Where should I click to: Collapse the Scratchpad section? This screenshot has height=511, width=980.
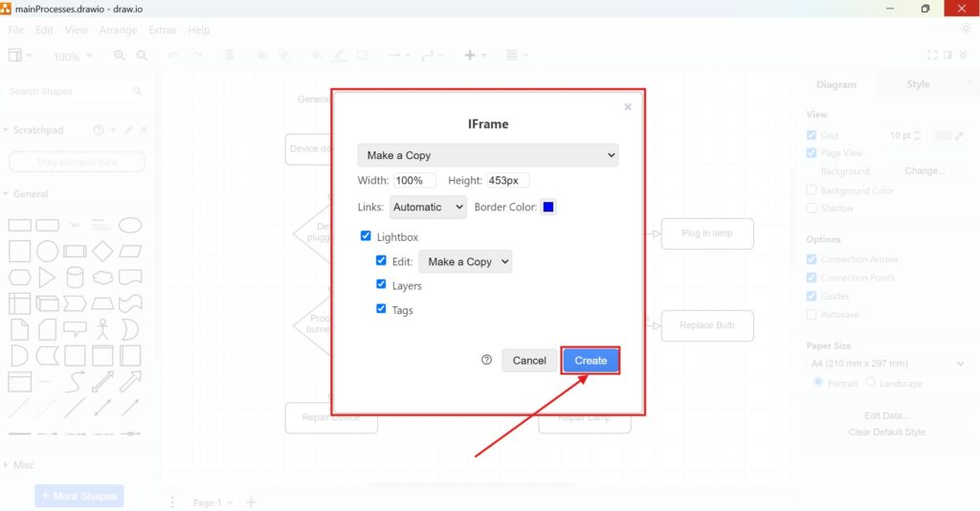point(33,130)
